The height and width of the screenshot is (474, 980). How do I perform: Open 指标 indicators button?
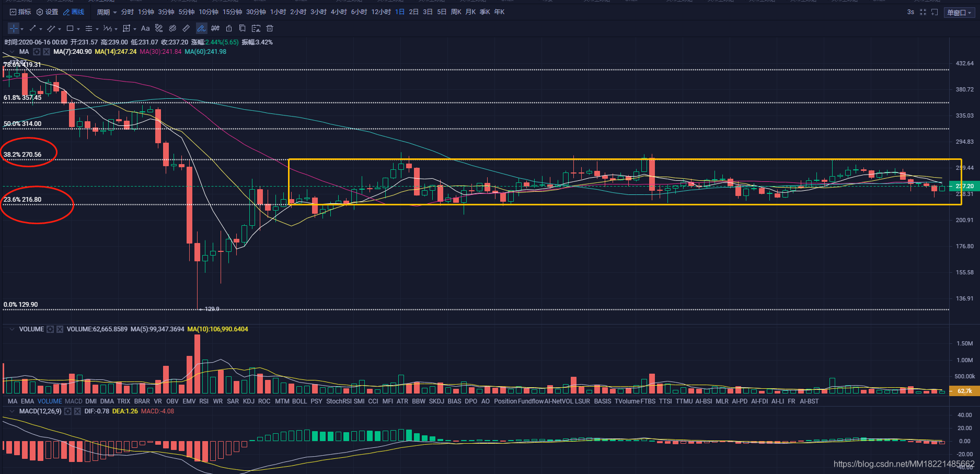pyautogui.click(x=20, y=11)
